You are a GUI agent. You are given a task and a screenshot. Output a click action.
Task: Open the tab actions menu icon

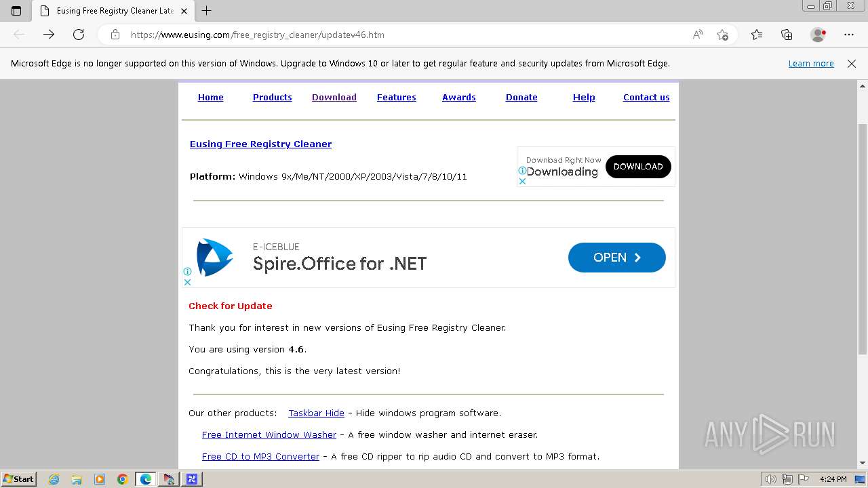(x=16, y=11)
